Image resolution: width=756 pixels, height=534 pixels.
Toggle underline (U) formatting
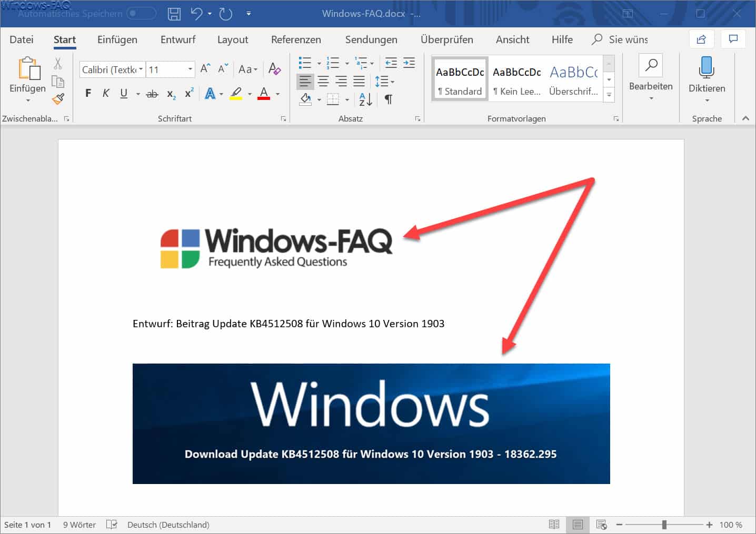[124, 94]
